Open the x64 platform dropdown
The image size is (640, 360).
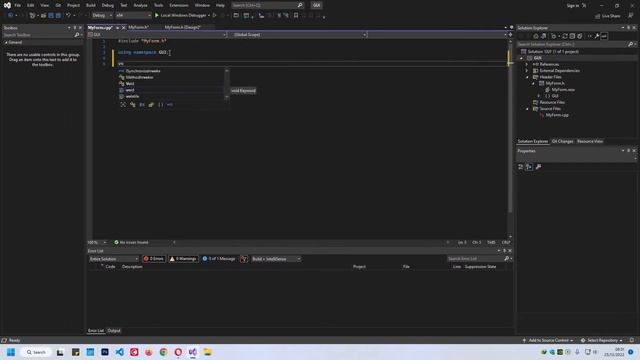click(133, 16)
